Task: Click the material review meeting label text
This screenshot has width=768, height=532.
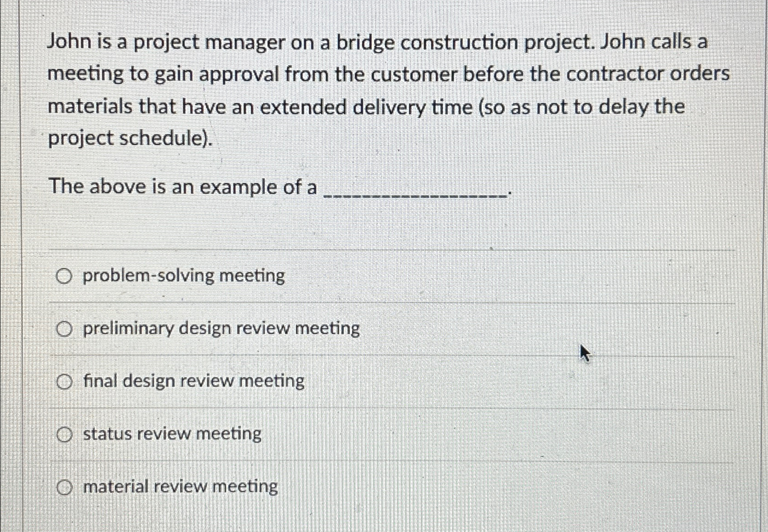Action: point(179,487)
